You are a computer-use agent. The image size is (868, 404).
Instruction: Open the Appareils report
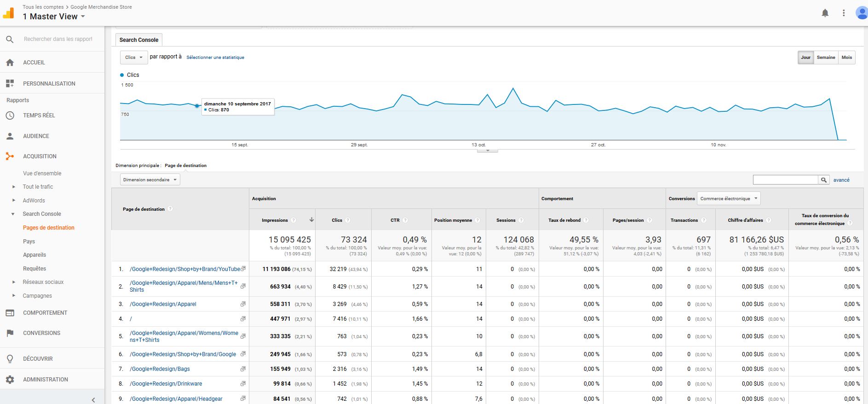[34, 255]
